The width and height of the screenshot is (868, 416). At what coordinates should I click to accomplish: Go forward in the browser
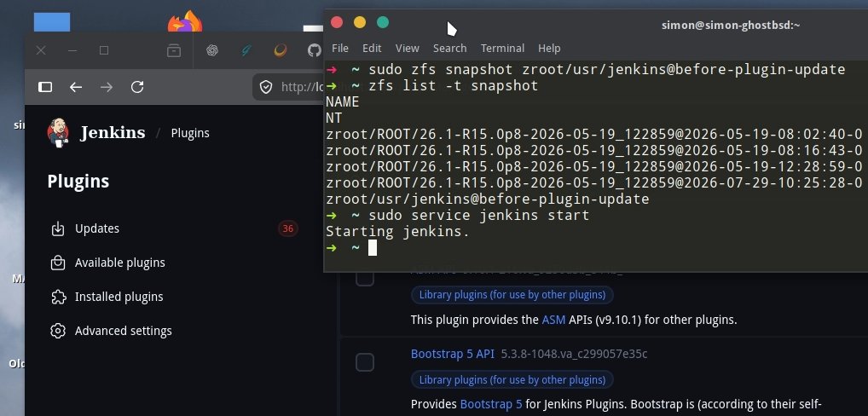[x=107, y=87]
